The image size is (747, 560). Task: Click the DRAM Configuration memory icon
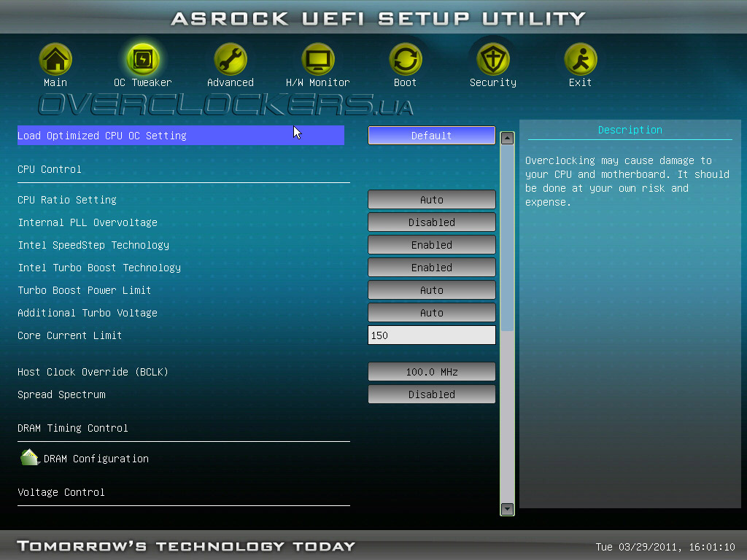[29, 458]
